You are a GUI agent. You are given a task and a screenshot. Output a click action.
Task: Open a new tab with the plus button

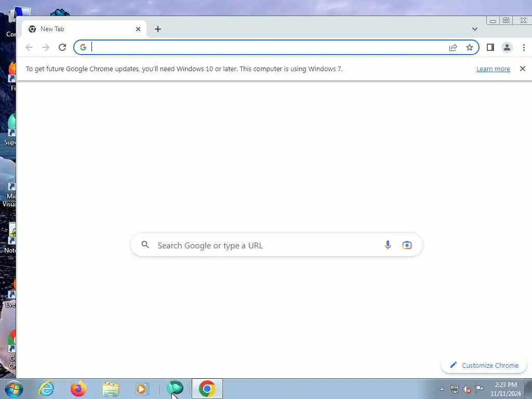click(x=158, y=29)
